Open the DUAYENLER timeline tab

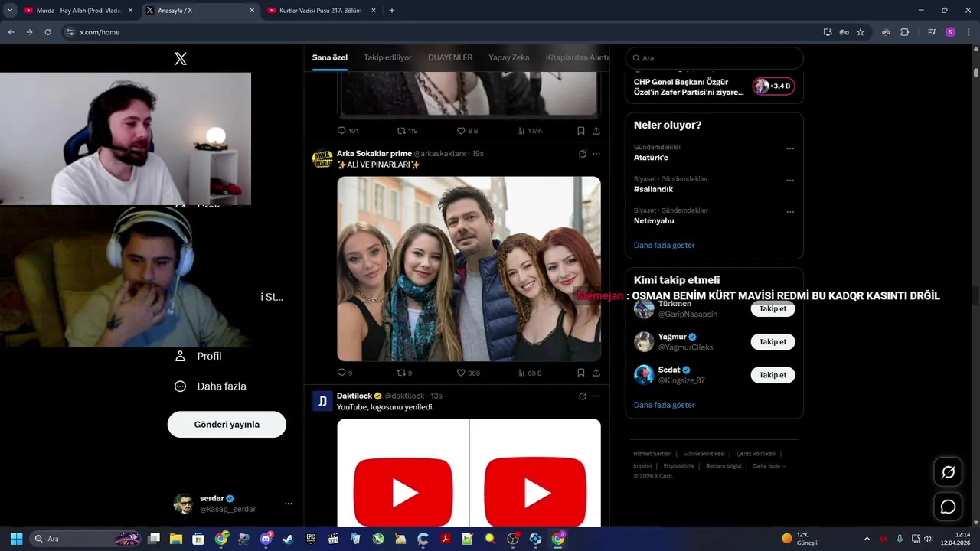tap(450, 57)
